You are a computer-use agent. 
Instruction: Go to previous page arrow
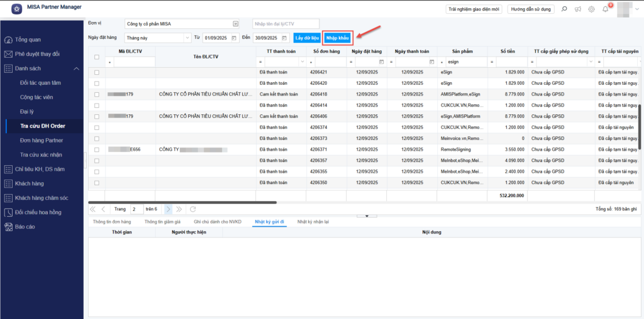[x=103, y=209]
